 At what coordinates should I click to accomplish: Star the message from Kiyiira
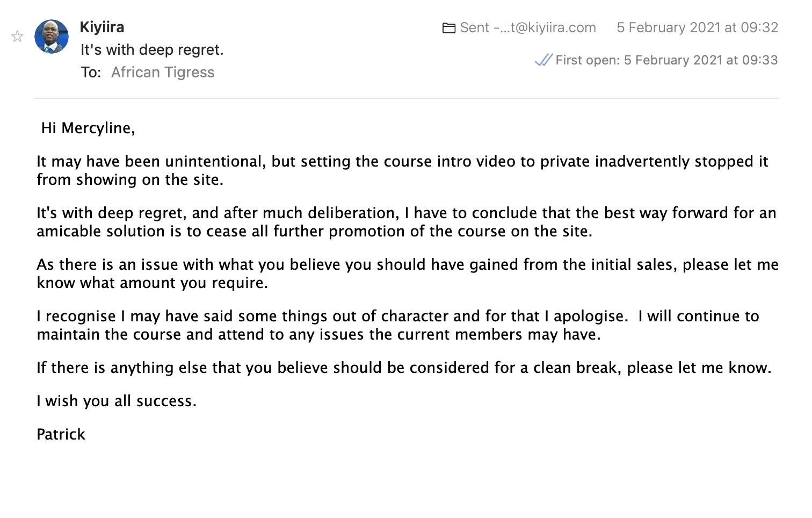[x=17, y=37]
